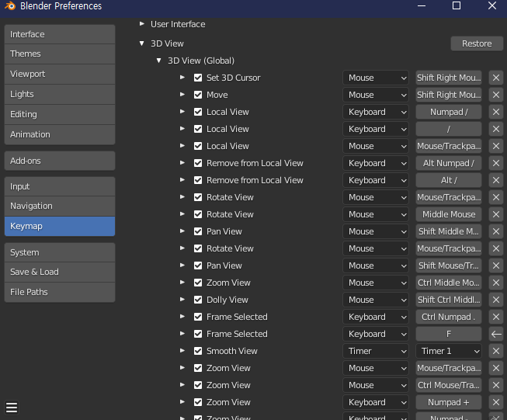Uncheck the Move keymap item
Viewport: 507px width, 420px height.
(x=198, y=95)
